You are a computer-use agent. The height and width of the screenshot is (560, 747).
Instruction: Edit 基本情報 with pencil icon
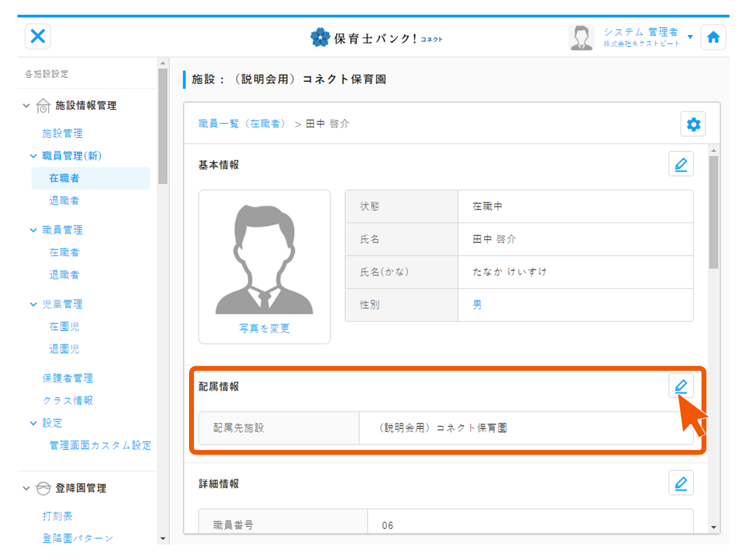[680, 164]
